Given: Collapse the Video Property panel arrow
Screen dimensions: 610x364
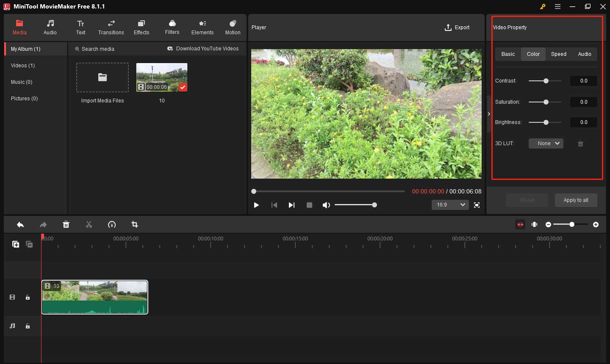Looking at the screenshot, I should pos(489,114).
